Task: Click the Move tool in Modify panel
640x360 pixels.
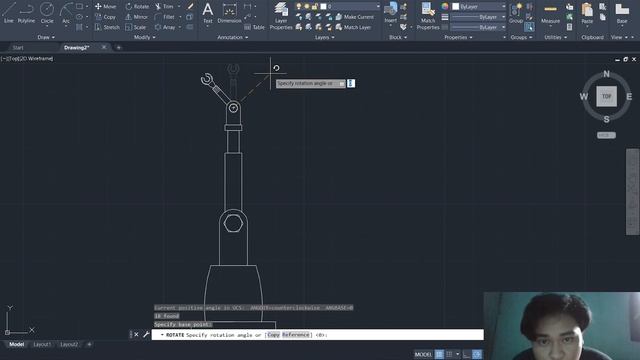Action: [106, 7]
